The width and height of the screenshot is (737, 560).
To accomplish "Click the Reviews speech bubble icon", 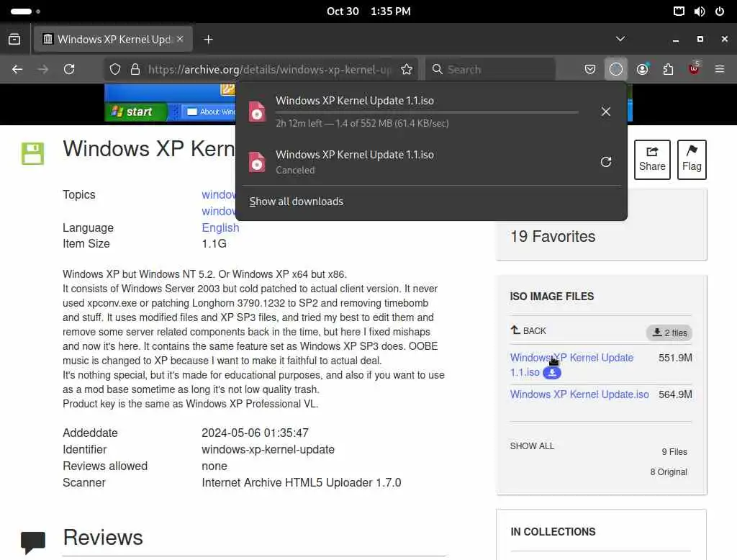I will (x=33, y=543).
